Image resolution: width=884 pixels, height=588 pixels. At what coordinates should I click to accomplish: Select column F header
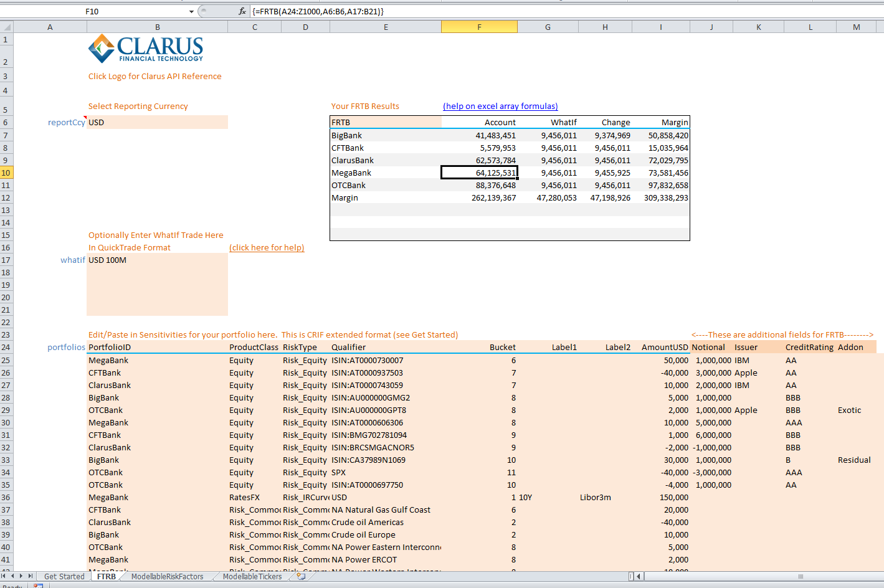[x=479, y=27]
